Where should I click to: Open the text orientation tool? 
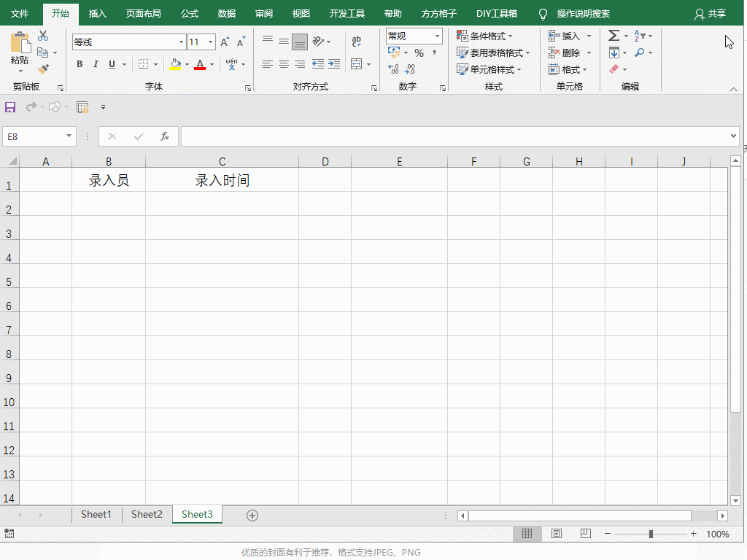318,42
